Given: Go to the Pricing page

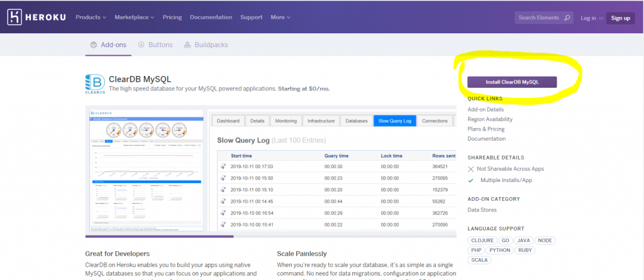Looking at the screenshot, I should pos(172,17).
